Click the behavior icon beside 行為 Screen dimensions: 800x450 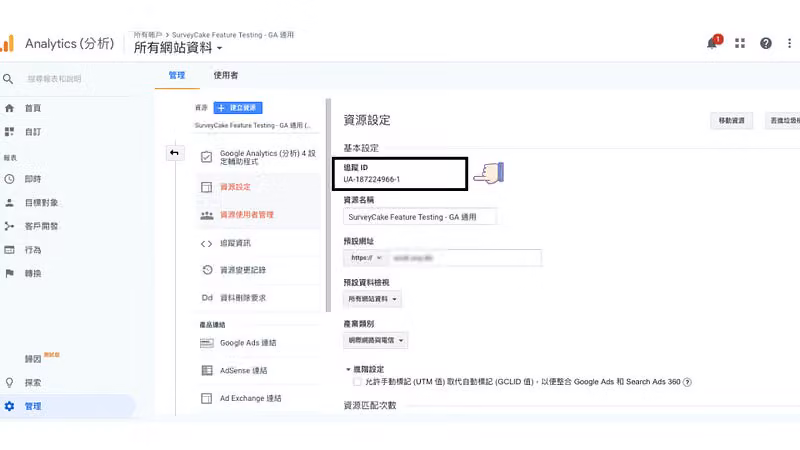[x=9, y=249]
